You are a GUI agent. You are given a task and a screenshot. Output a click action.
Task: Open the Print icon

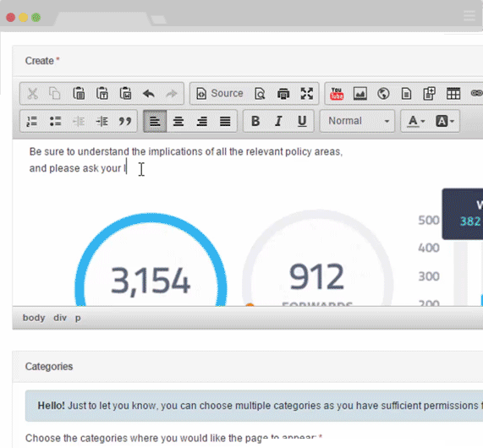pos(283,94)
